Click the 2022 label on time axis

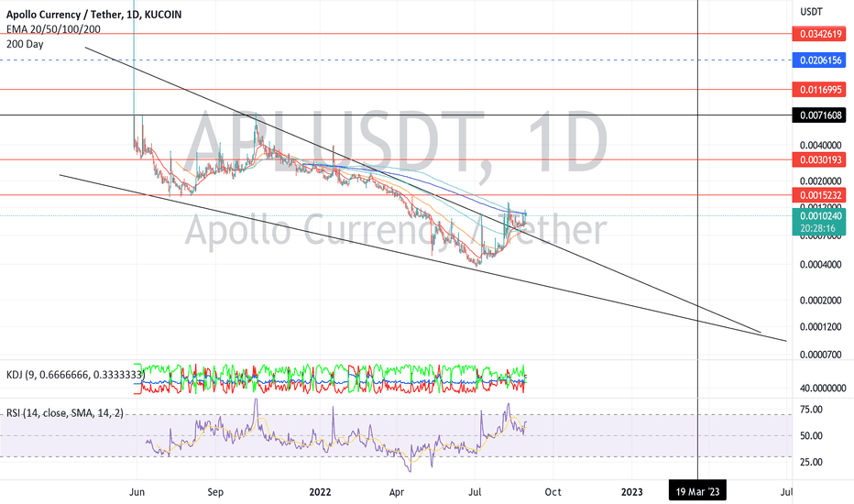(x=320, y=492)
